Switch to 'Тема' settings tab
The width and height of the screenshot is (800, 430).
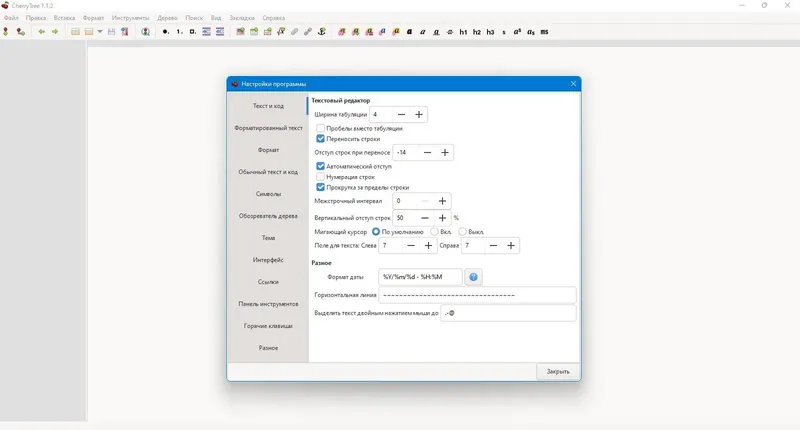click(x=268, y=238)
